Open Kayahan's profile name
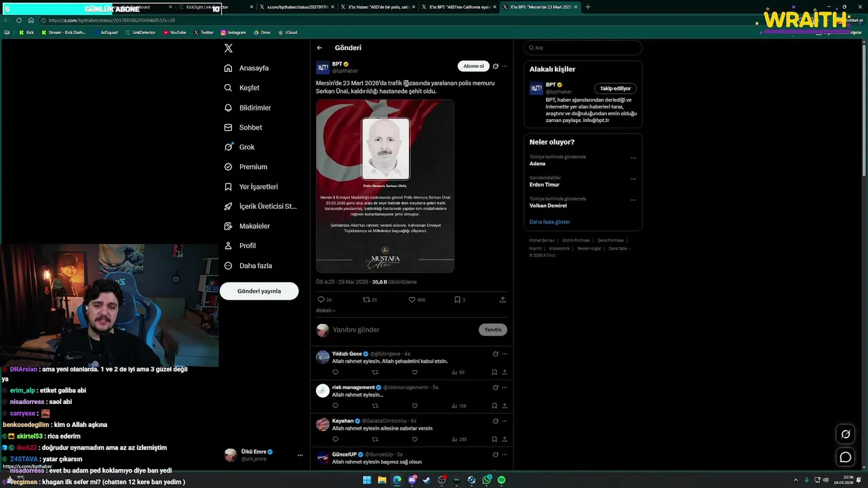Screen dimensions: 868x488 click(343, 421)
